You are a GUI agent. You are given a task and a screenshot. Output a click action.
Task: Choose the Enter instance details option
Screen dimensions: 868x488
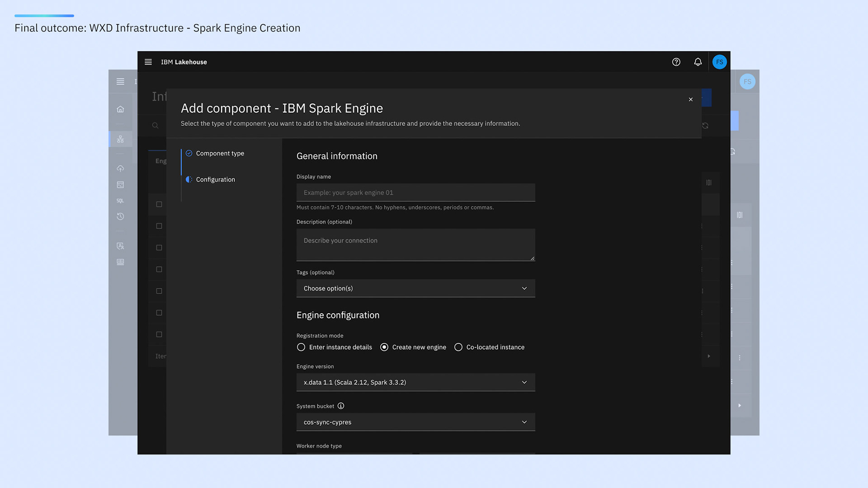pyautogui.click(x=301, y=347)
